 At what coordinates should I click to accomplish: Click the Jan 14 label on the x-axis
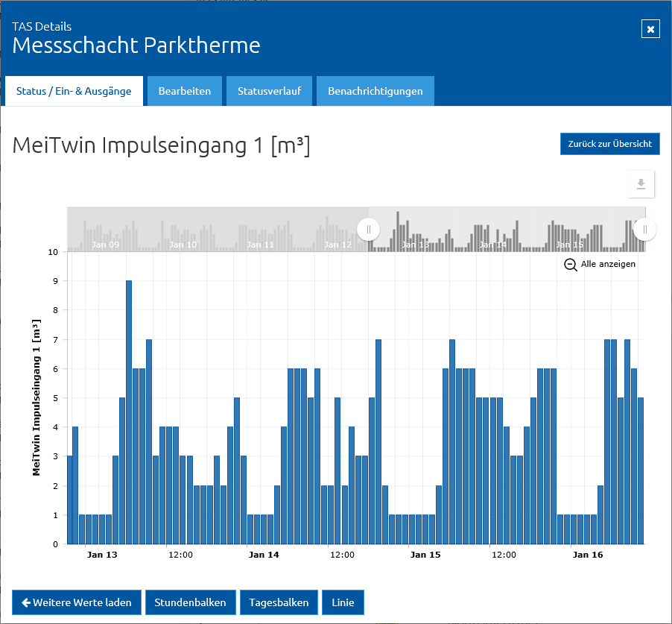tap(264, 555)
